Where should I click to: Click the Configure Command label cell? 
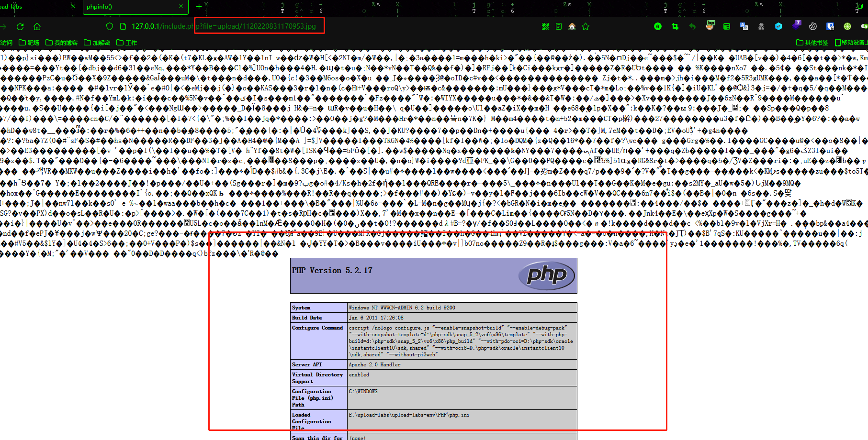click(x=319, y=341)
